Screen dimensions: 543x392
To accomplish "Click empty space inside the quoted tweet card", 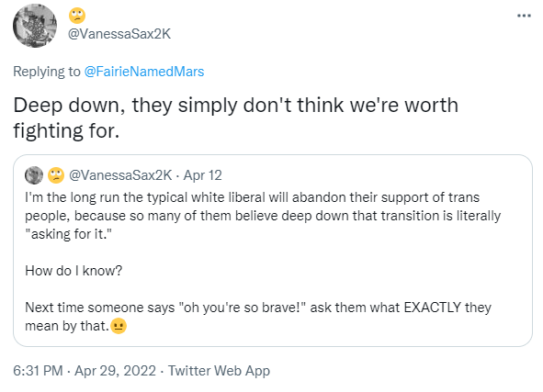I will 346,270.
